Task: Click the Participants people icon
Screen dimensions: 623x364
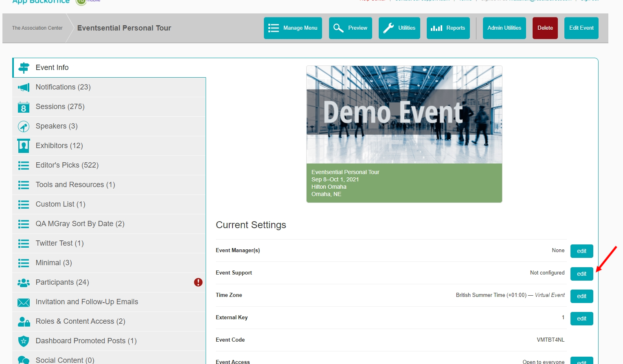Action: pyautogui.click(x=24, y=282)
